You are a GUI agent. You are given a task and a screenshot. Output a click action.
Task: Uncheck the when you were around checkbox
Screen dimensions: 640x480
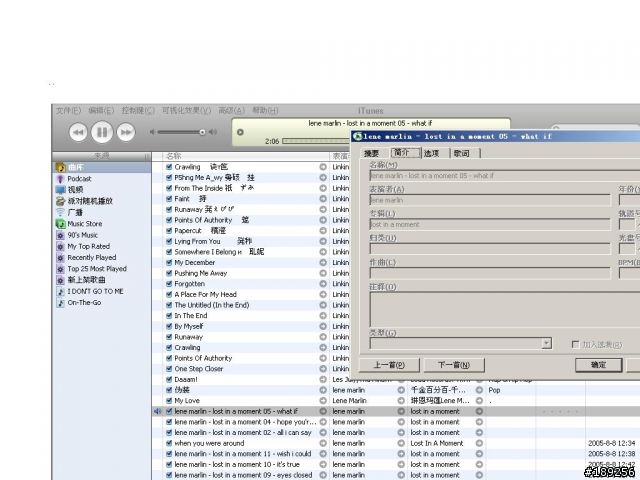coord(169,443)
